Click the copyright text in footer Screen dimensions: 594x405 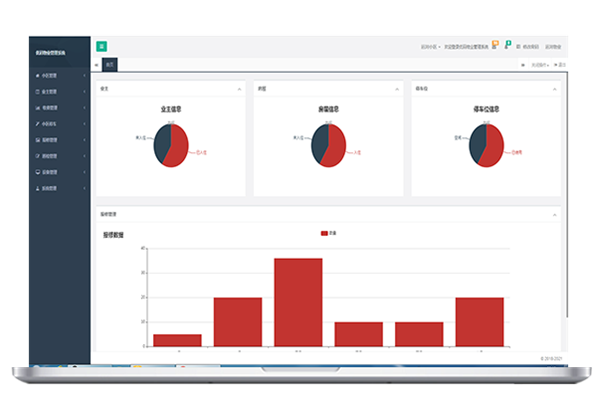point(551,358)
